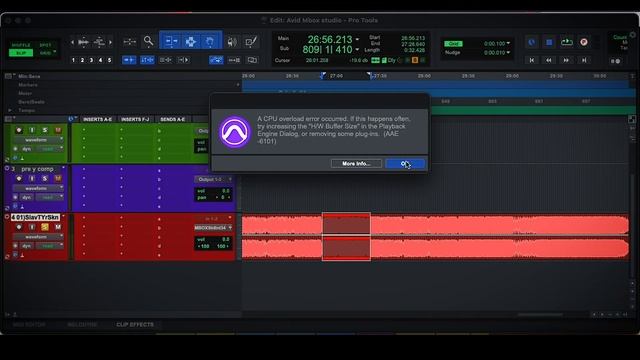
Task: Click the selected region in the red clip
Action: [346, 236]
